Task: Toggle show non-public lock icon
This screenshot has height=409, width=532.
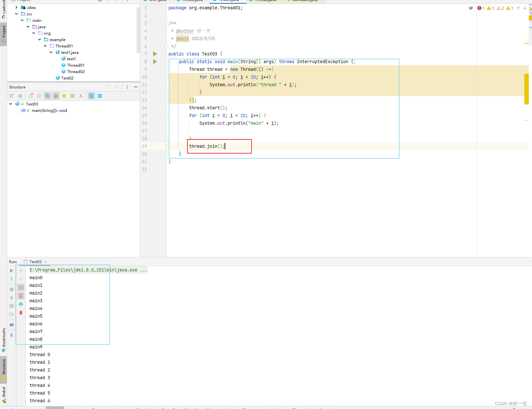Action: click(x=56, y=96)
